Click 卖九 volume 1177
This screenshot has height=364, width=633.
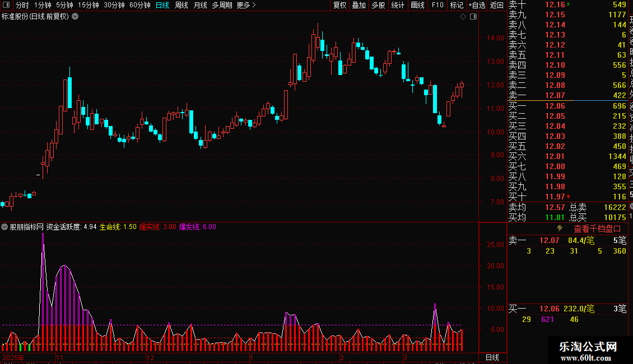(x=617, y=15)
